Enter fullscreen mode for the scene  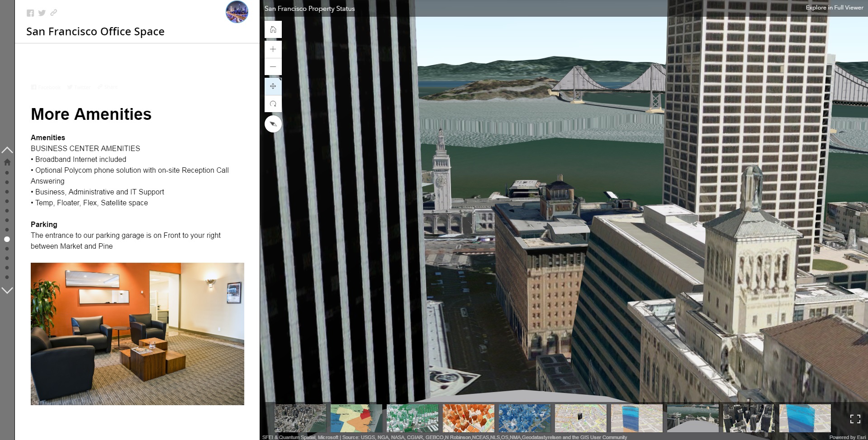pos(855,419)
